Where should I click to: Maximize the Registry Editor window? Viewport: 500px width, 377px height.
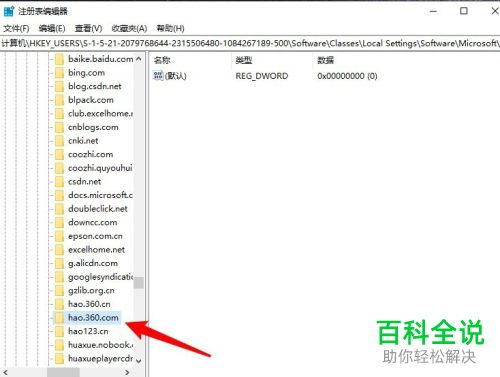464,11
